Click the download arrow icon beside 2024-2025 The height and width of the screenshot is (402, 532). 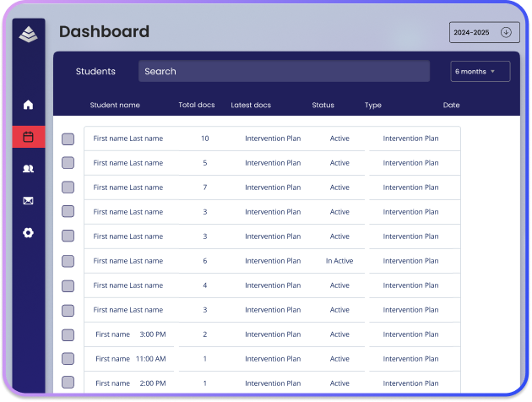click(506, 32)
